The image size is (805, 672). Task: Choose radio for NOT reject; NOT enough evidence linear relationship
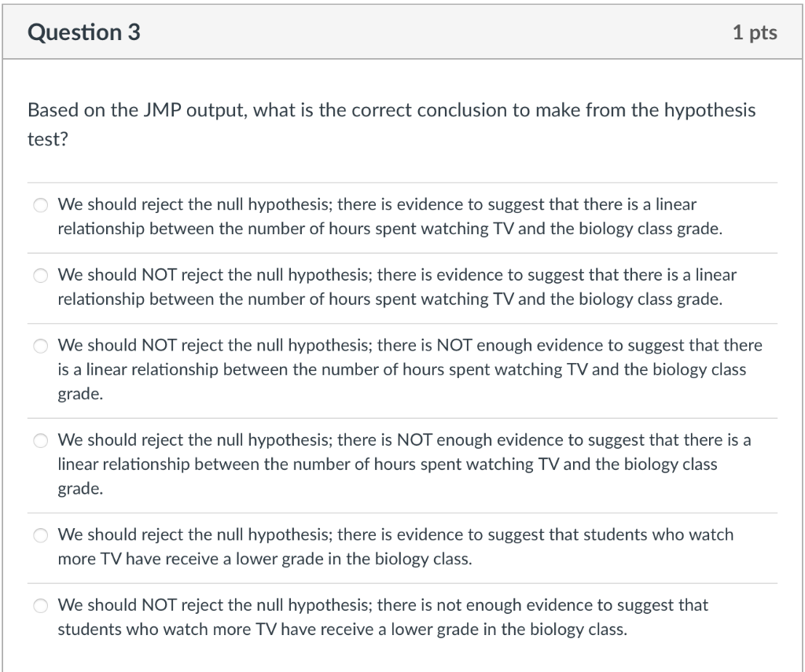[41, 346]
